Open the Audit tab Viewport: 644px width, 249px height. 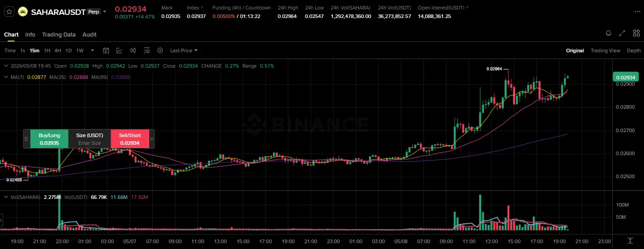pyautogui.click(x=89, y=34)
